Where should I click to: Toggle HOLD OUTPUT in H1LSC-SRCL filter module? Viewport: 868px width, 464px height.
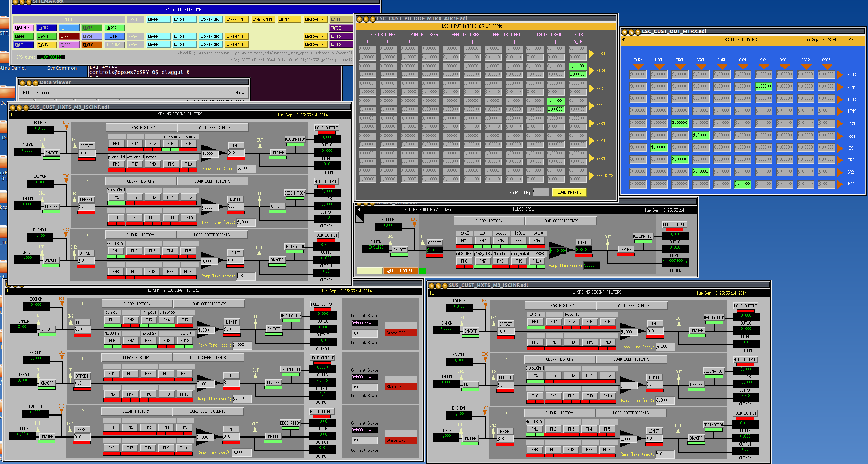click(x=675, y=225)
